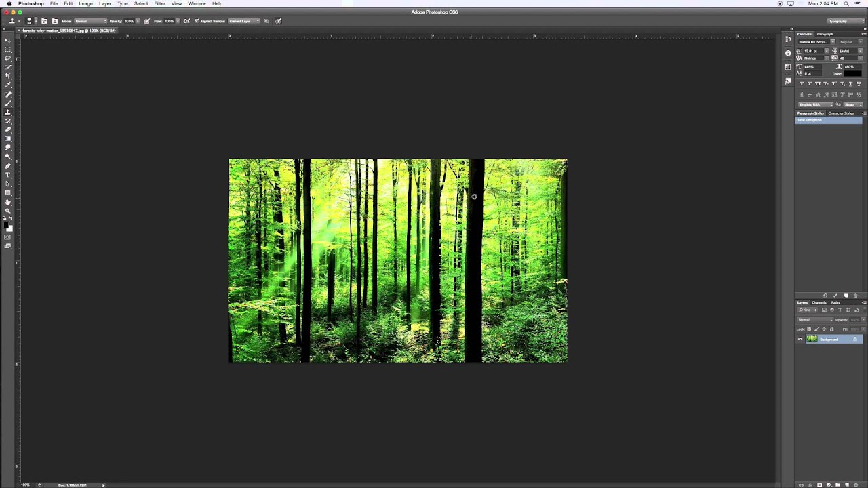Select the Basic Paragraph style row
This screenshot has width=868, height=488.
[x=829, y=120]
